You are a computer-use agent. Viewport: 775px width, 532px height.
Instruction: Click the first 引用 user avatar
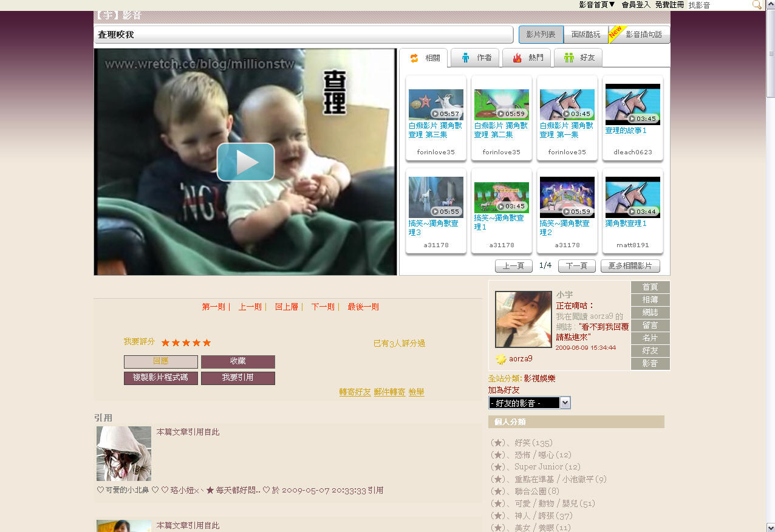point(124,454)
